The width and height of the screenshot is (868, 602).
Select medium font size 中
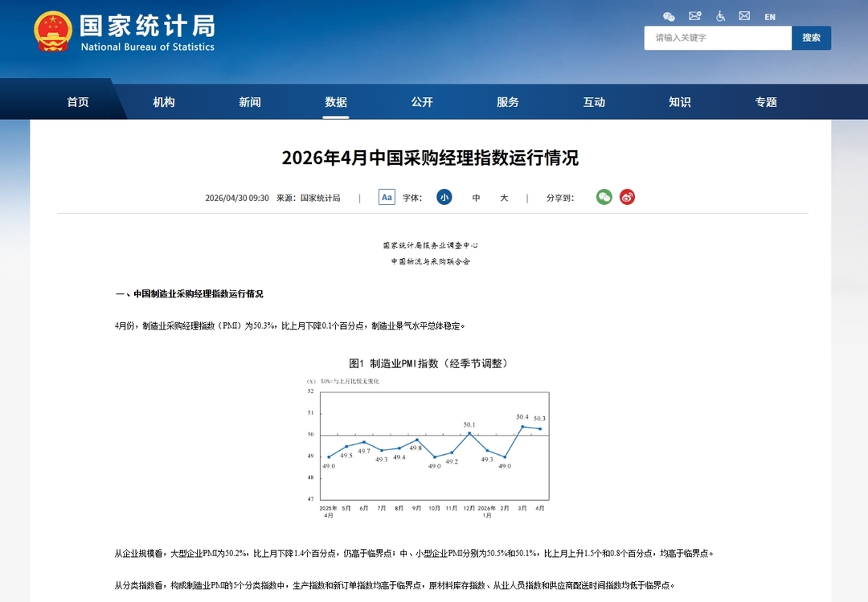click(x=476, y=198)
